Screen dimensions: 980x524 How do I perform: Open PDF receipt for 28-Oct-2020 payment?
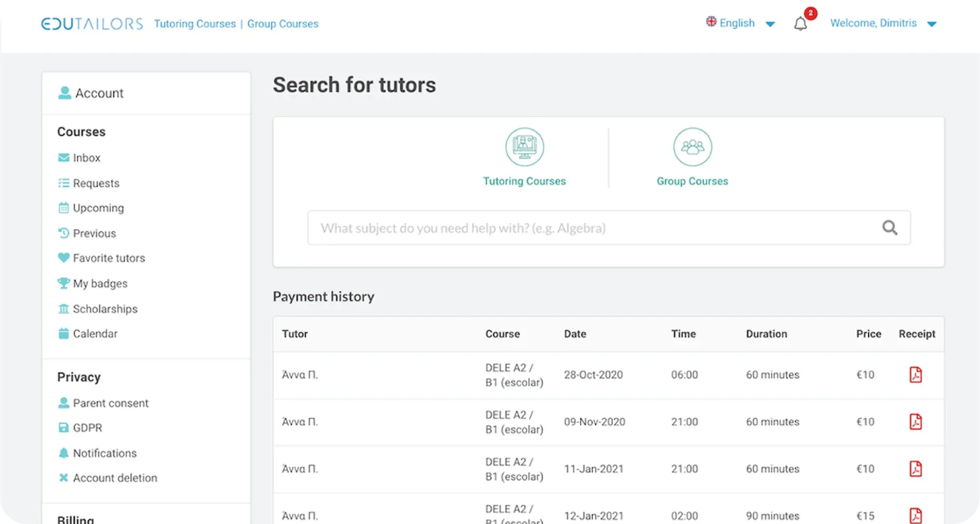point(915,375)
